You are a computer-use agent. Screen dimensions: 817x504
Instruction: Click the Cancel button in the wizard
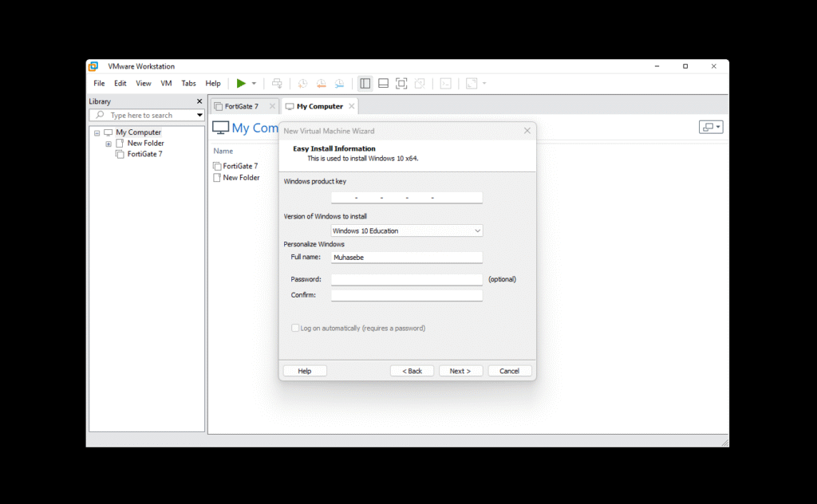pos(509,371)
